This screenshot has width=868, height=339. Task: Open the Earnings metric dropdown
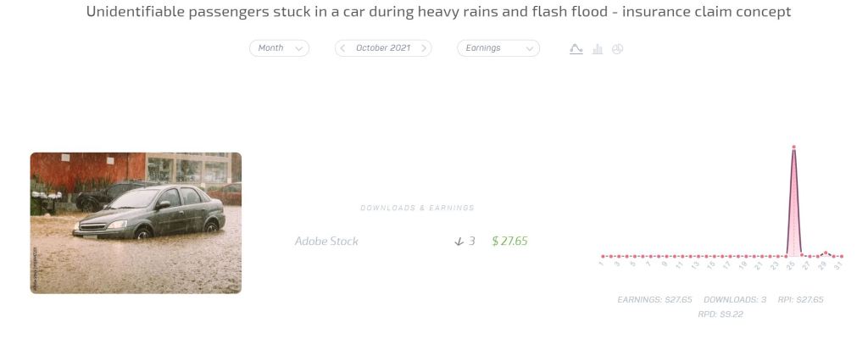coord(498,48)
